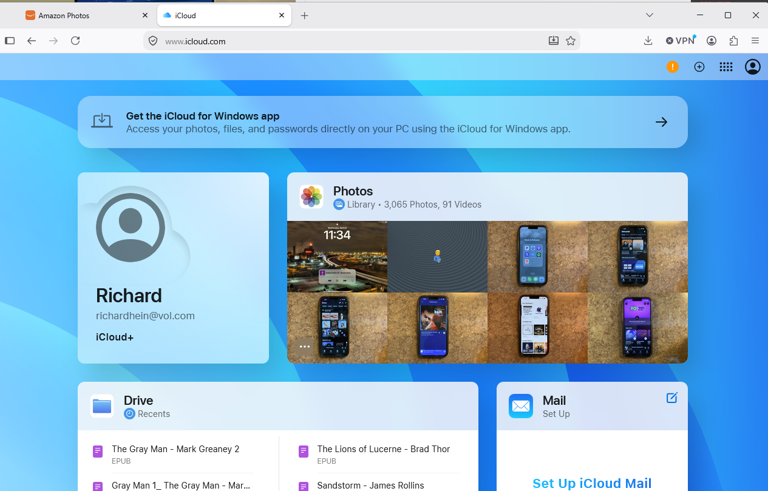
Task: Minimize the browser window
Action: click(x=700, y=15)
